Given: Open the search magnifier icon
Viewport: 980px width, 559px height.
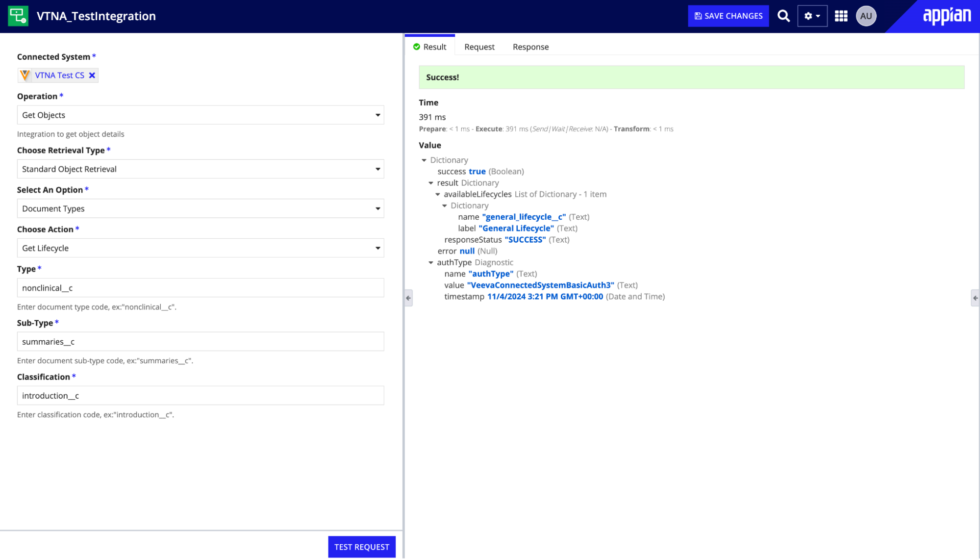Looking at the screenshot, I should 783,16.
